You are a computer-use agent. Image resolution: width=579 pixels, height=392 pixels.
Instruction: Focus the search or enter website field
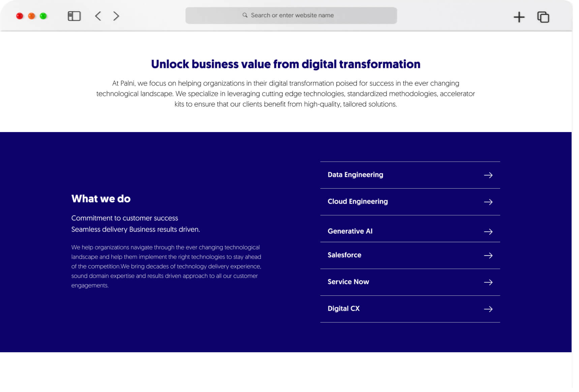tap(292, 15)
